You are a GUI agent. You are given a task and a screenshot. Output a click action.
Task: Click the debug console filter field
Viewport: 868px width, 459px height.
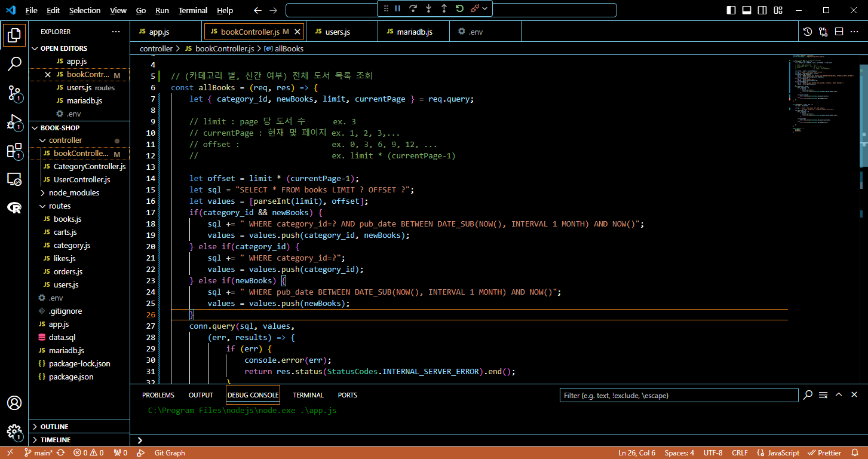[x=679, y=395]
